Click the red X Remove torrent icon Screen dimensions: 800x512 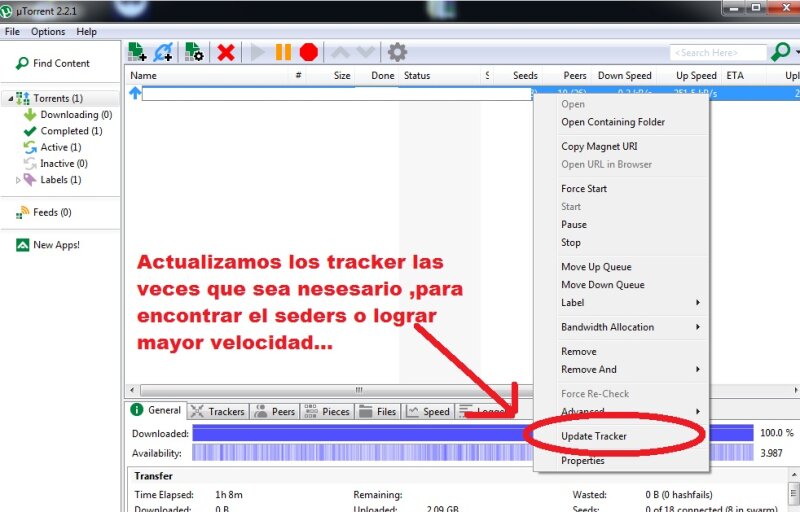pos(226,52)
